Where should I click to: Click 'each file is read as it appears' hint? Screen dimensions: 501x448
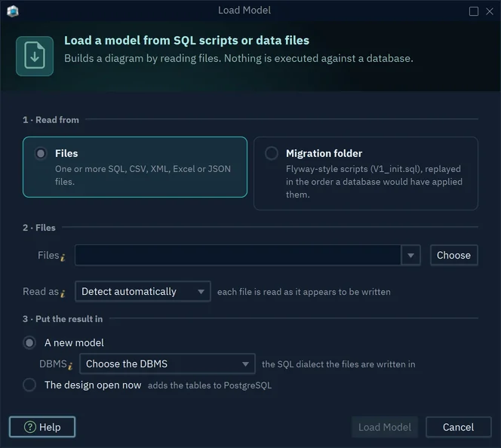[x=304, y=292]
